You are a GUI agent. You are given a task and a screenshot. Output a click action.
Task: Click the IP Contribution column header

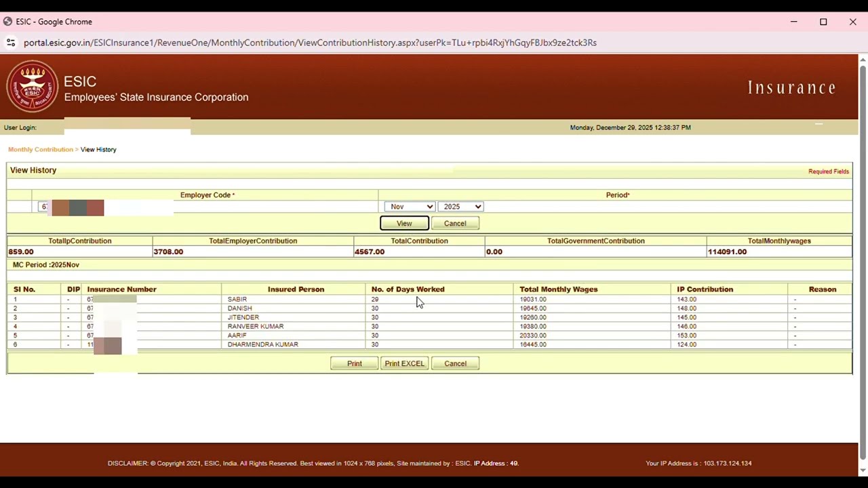coord(705,289)
